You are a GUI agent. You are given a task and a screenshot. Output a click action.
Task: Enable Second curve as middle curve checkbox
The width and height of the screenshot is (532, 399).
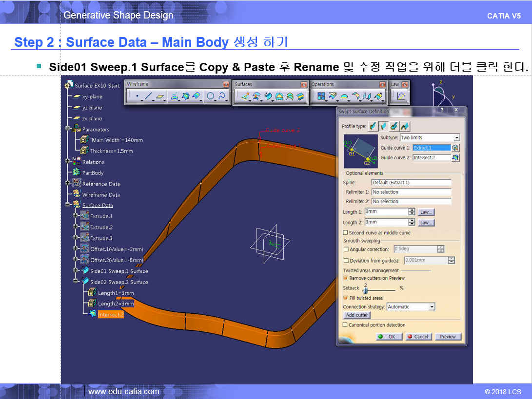pos(346,233)
